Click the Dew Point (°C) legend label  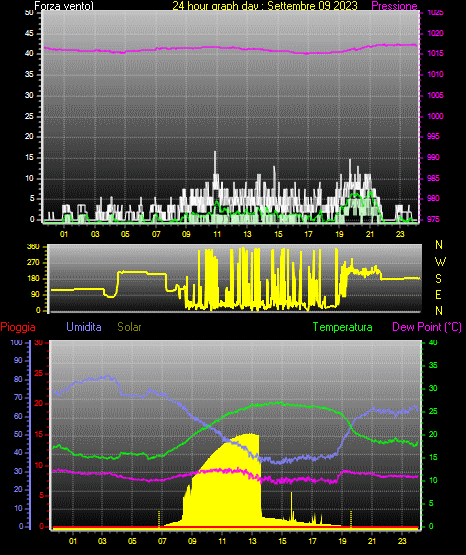click(x=427, y=327)
